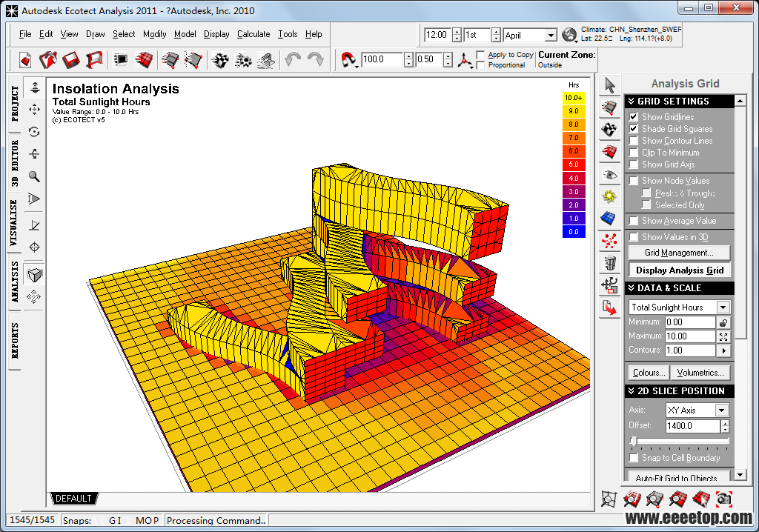Screen dimensions: 759x532
Task: Click the New Model toolbar icon
Action: 25,60
